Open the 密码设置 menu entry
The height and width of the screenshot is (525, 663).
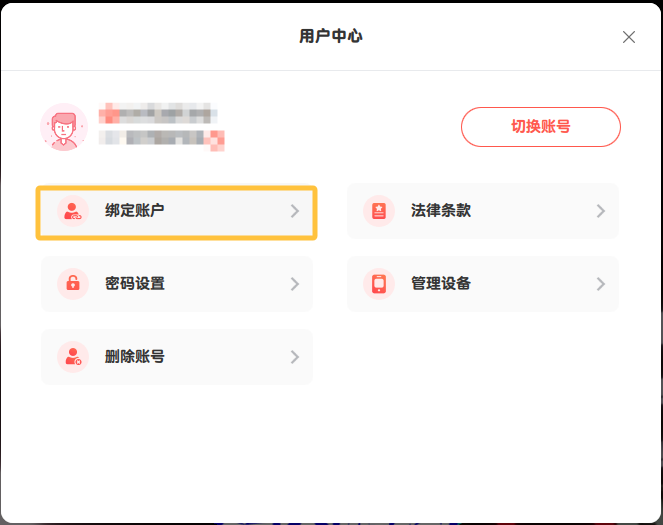point(177,284)
